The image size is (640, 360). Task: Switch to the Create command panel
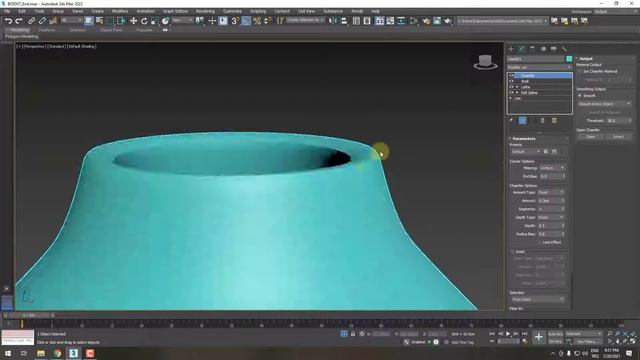[x=511, y=49]
